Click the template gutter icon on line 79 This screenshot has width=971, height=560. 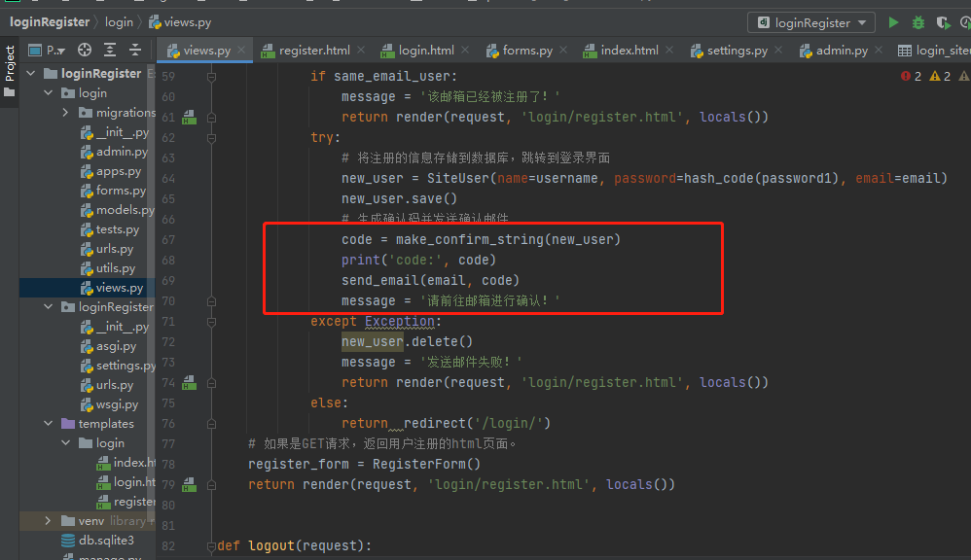[x=190, y=484]
